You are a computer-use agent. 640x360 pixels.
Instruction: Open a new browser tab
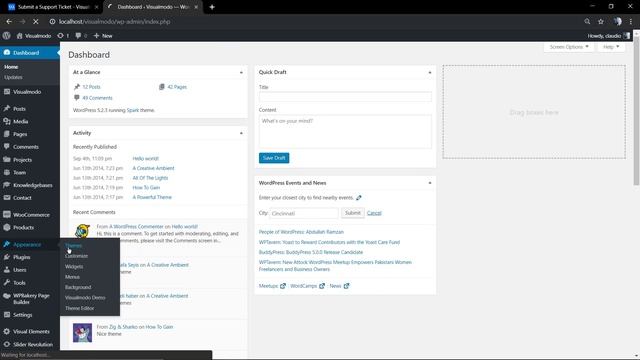212,7
